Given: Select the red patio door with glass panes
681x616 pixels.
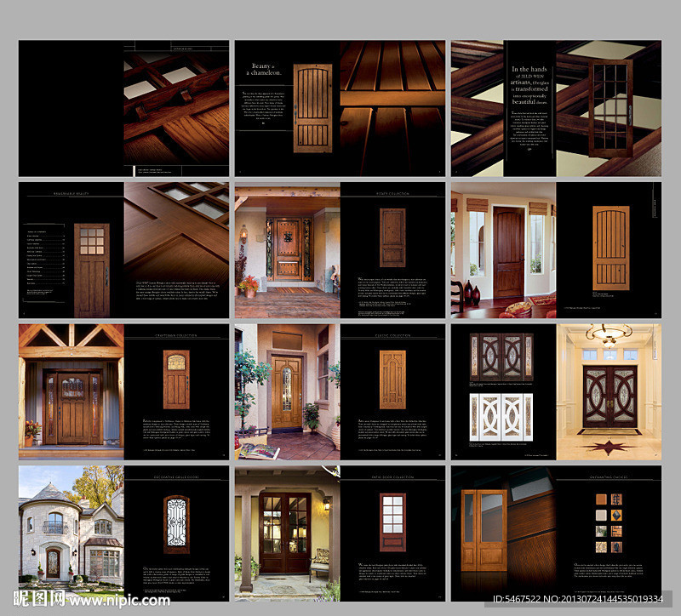Looking at the screenshot, I should coord(392,522).
